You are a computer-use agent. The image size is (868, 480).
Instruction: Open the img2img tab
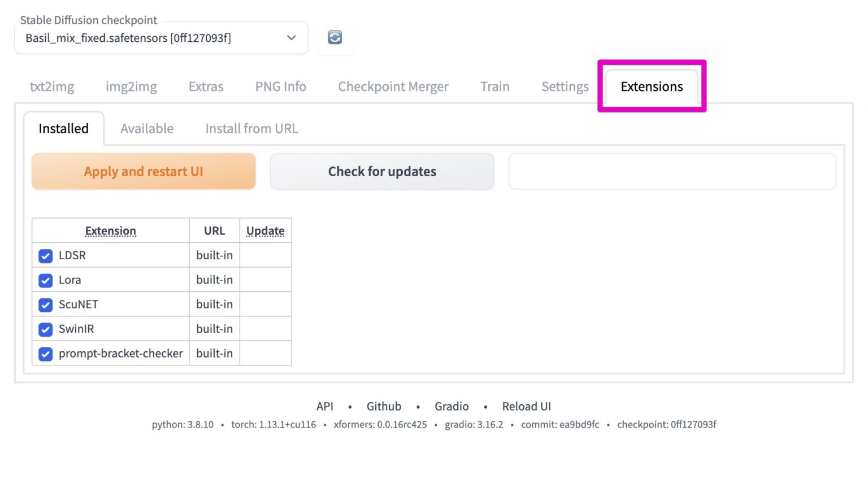point(131,86)
